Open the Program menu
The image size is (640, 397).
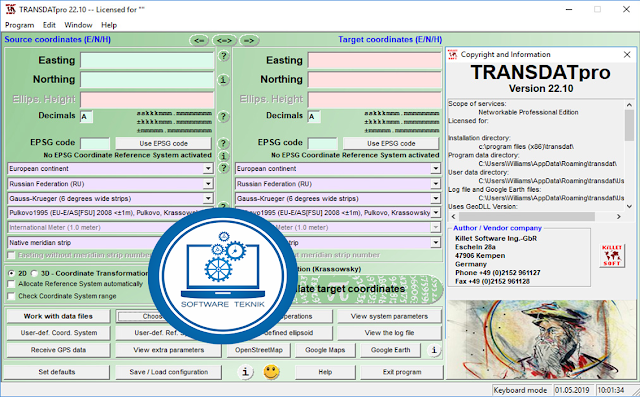(19, 25)
